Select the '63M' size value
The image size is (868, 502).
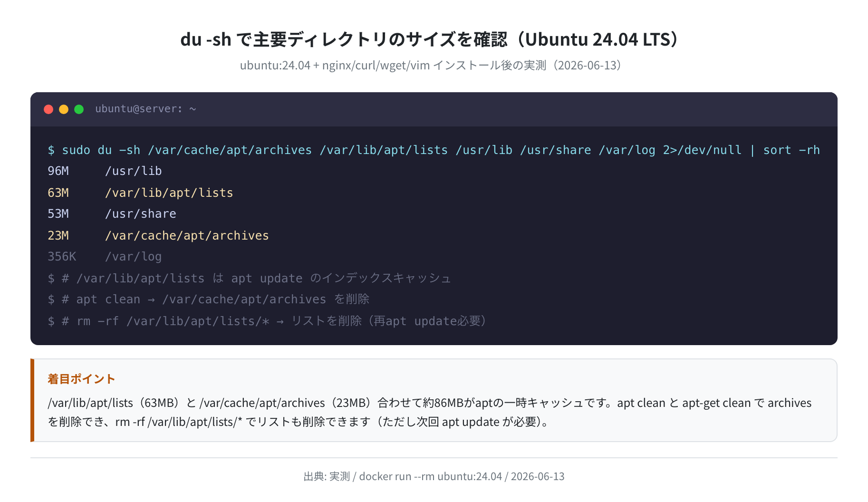(58, 193)
